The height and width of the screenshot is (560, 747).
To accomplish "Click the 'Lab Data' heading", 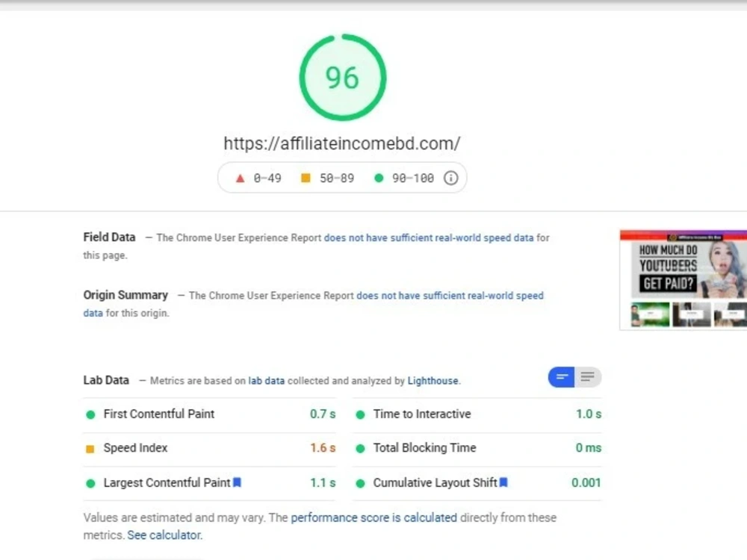I will tap(106, 381).
